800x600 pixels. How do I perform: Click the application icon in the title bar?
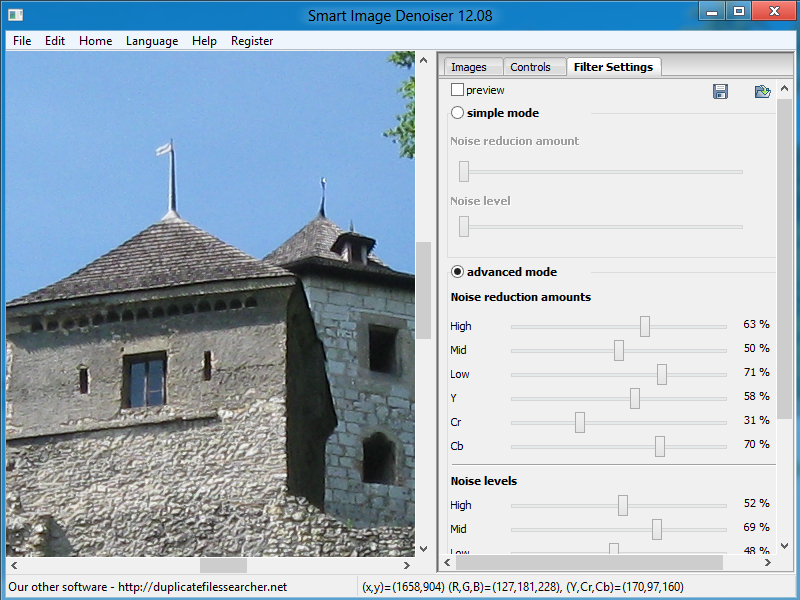coord(15,15)
